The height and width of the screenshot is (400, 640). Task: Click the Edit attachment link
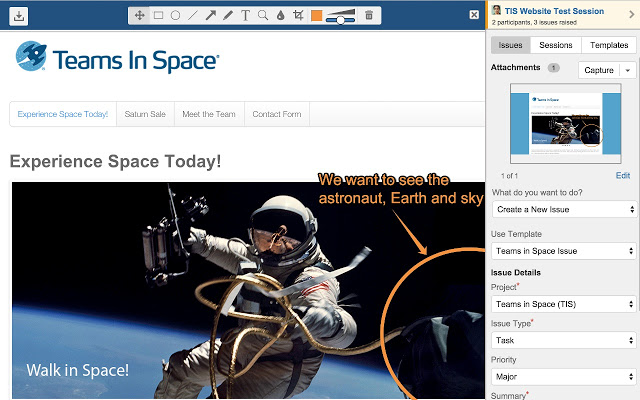(x=623, y=176)
